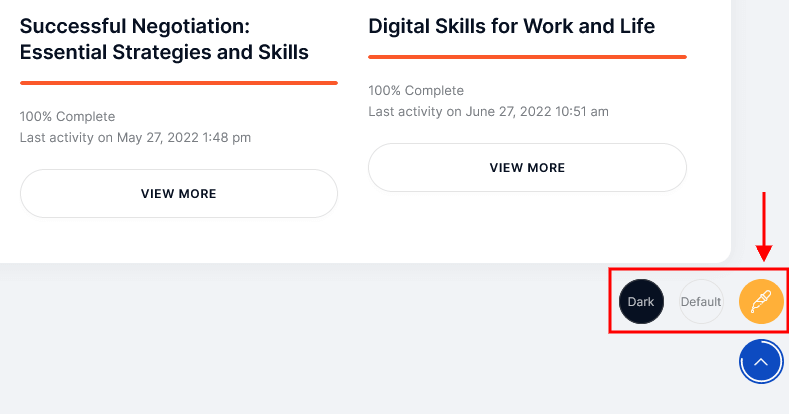The image size is (789, 414).
Task: Open the orange eyedropper color picker
Action: tap(761, 301)
